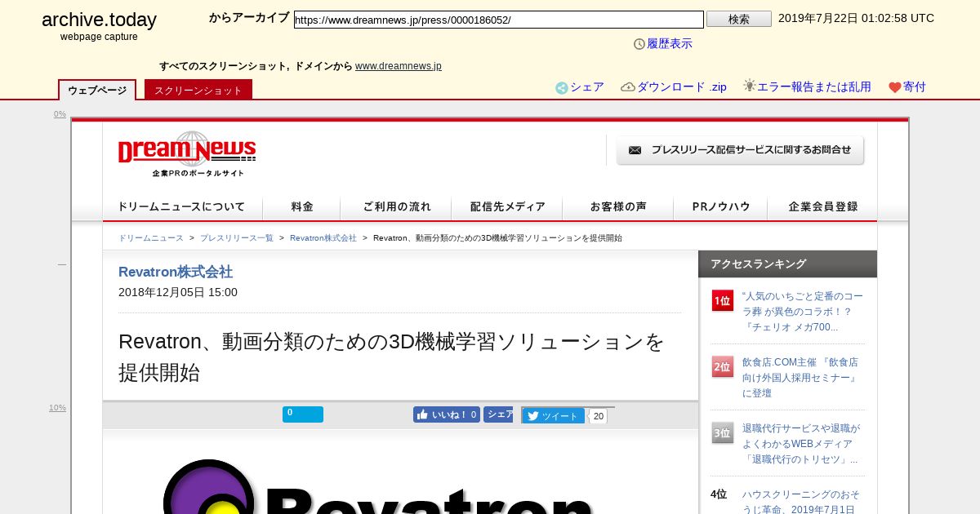980x514 pixels.
Task: Open ドリームニュースについて menu
Action: coord(181,207)
